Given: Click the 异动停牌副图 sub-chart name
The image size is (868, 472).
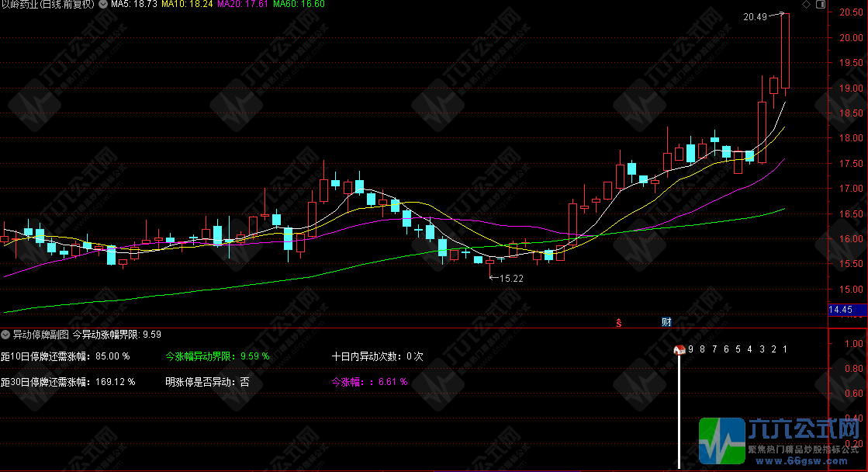Looking at the screenshot, I should (x=40, y=335).
